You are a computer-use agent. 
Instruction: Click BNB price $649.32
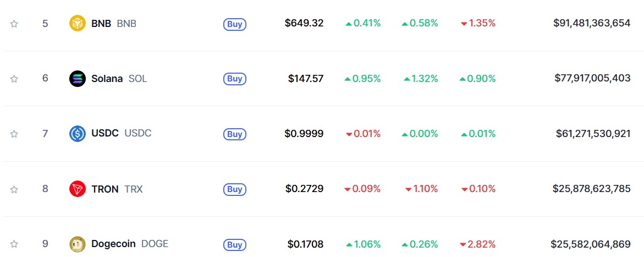point(304,24)
